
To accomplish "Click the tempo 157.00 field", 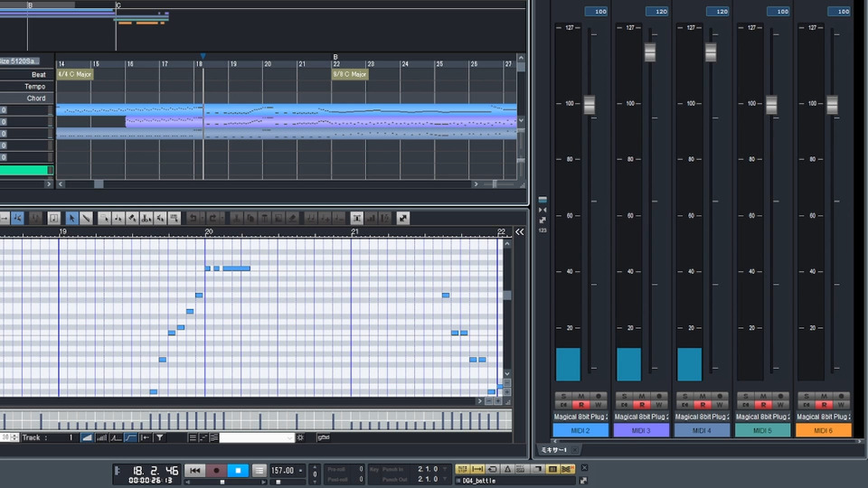I will [285, 470].
